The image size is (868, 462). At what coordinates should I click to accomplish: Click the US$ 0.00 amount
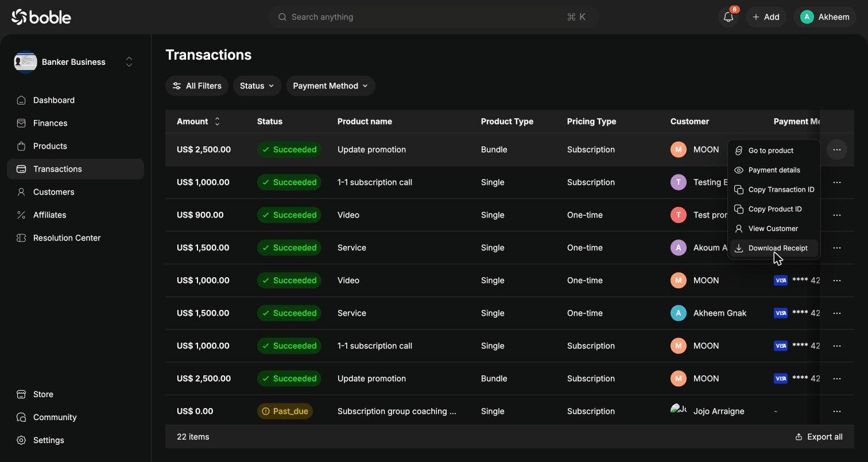tap(195, 411)
